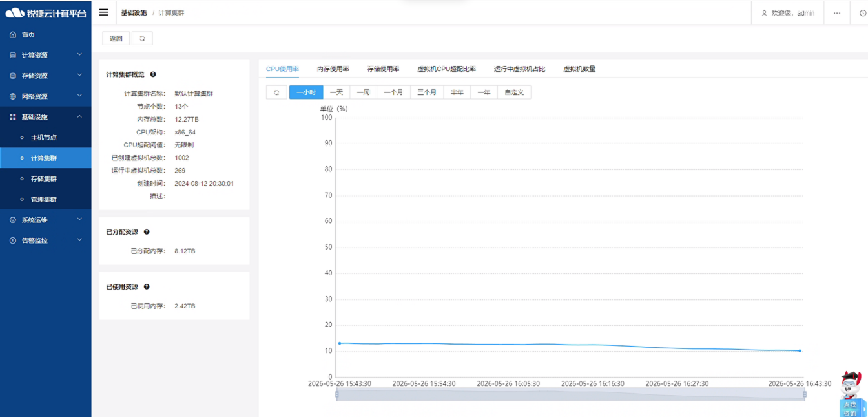This screenshot has width=868, height=417.
Task: Open 存储集群 in the sidebar
Action: [x=45, y=178]
